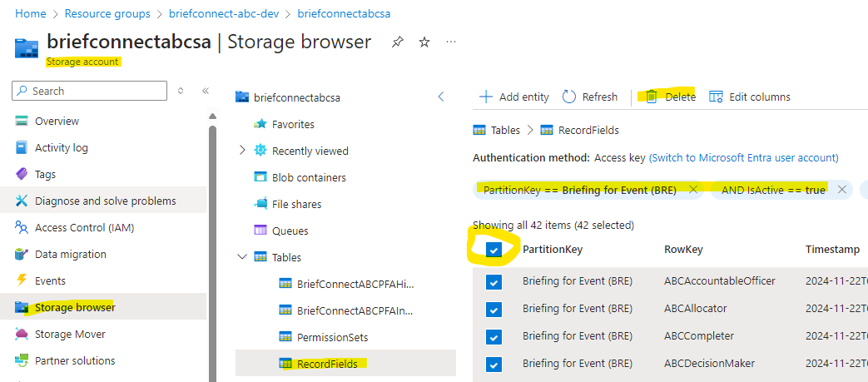
Task: Open the BriefConnectABCPFAHi... table
Action: (x=355, y=284)
